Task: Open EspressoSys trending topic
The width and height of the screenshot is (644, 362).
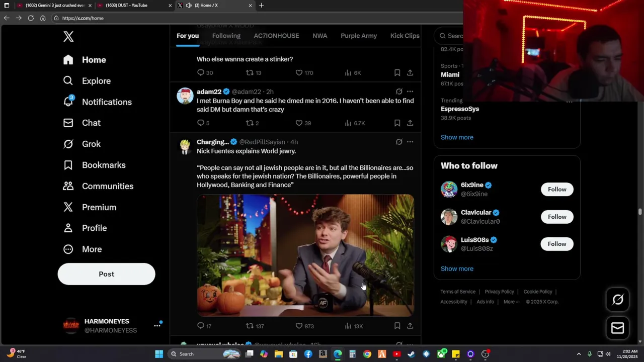Action: (x=460, y=109)
